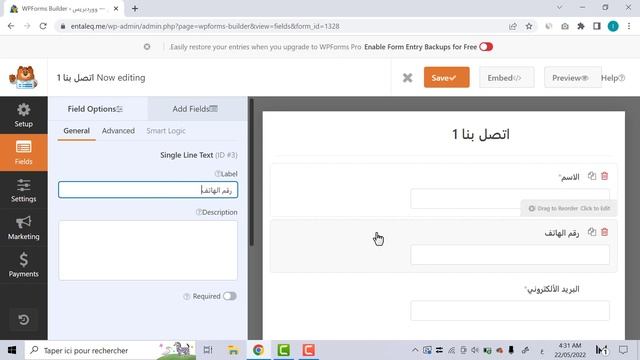Screen dimensions: 640x360
Task: Open the Chrome tab search dropdown
Action: click(x=560, y=8)
